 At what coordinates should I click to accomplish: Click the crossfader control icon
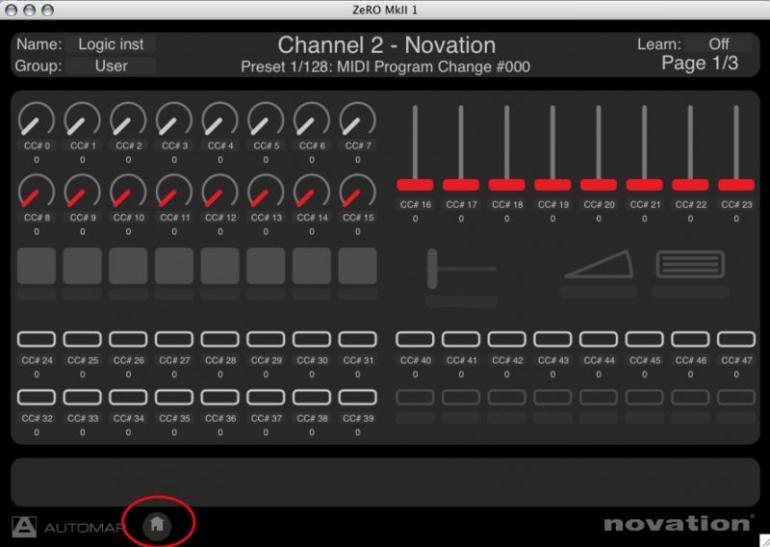click(461, 269)
